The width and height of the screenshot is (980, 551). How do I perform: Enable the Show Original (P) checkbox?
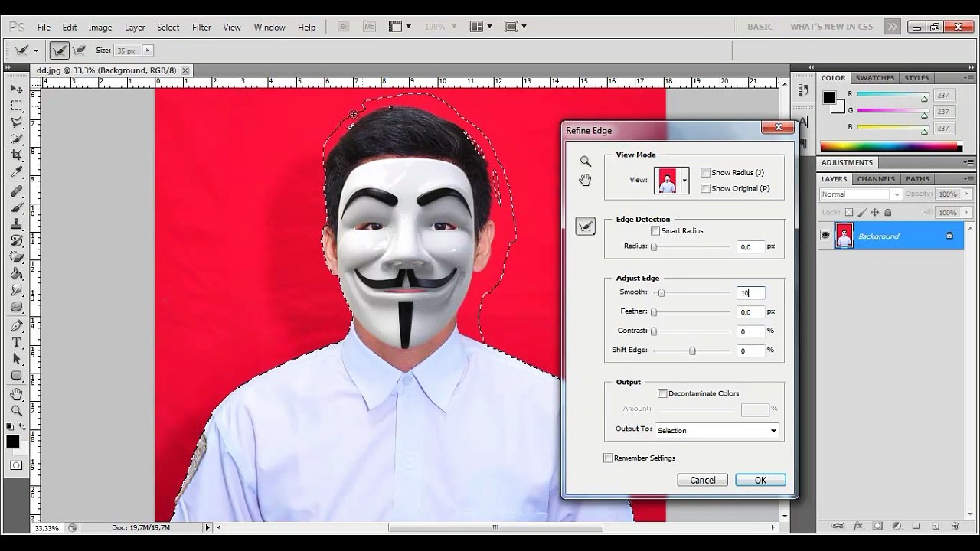pos(705,188)
